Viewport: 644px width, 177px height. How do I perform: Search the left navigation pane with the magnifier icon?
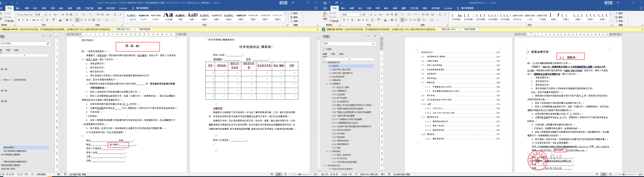coord(48,44)
